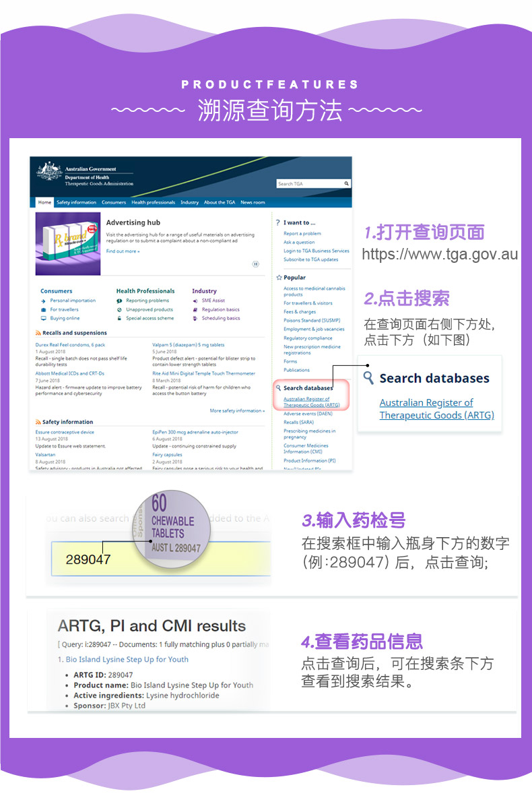
Task: Go to the News room tab
Action: point(253,202)
